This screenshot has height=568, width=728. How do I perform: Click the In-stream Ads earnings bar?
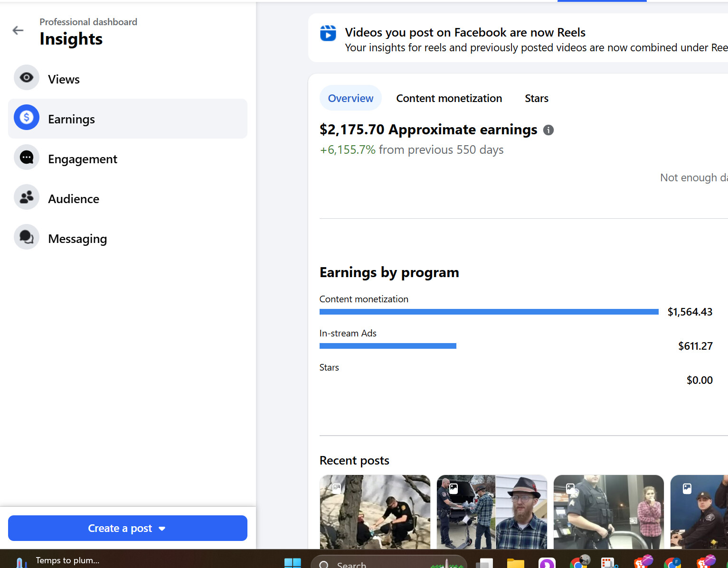[x=388, y=346]
